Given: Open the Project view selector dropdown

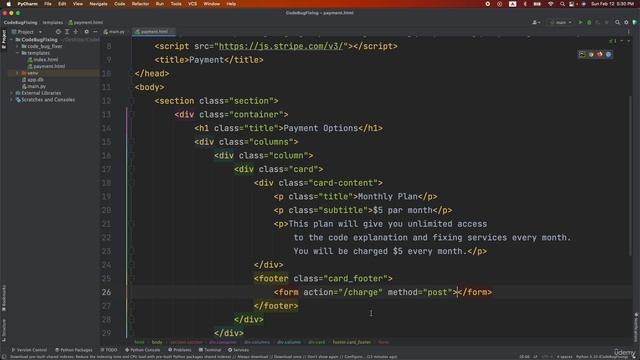Looking at the screenshot, I should coord(27,31).
